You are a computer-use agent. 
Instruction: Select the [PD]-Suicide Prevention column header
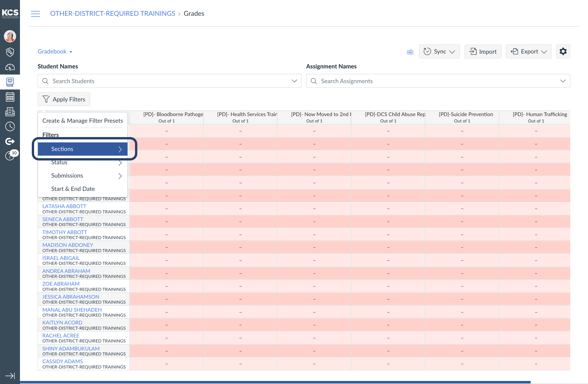[462, 117]
